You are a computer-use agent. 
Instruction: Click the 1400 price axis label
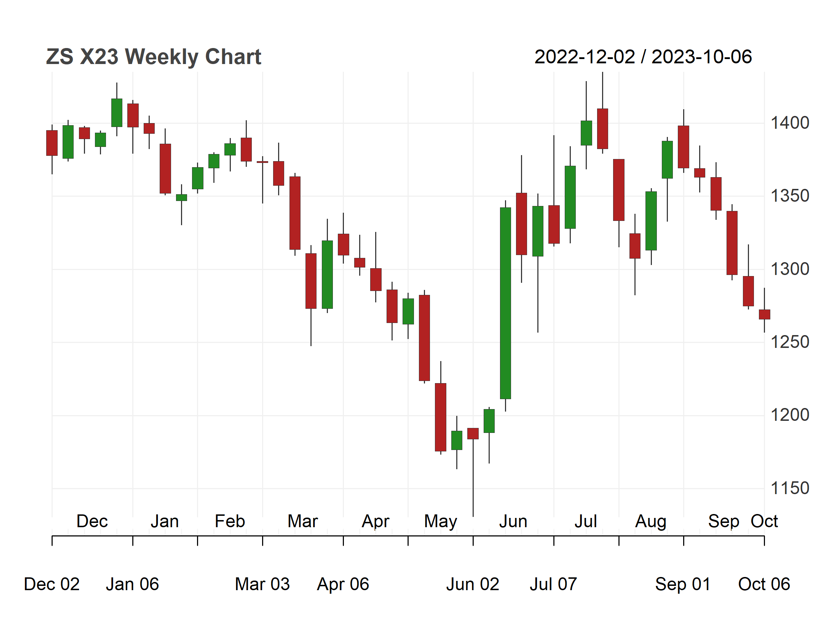[x=790, y=123]
